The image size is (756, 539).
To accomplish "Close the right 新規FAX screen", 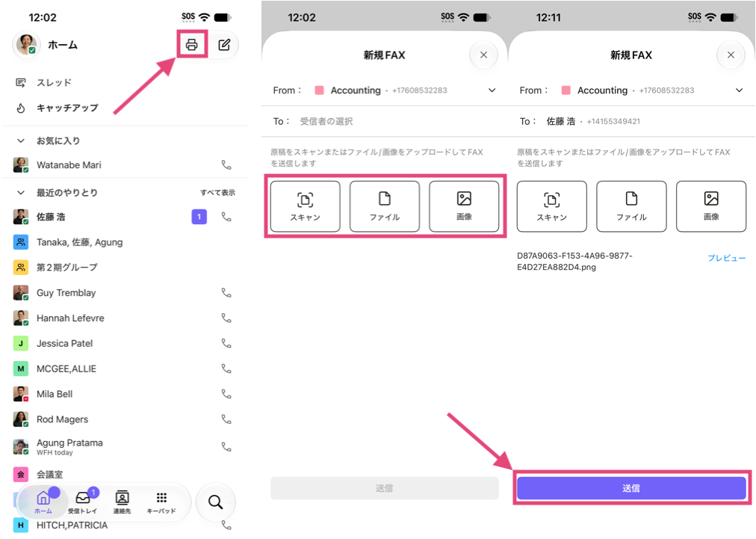I will click(731, 55).
